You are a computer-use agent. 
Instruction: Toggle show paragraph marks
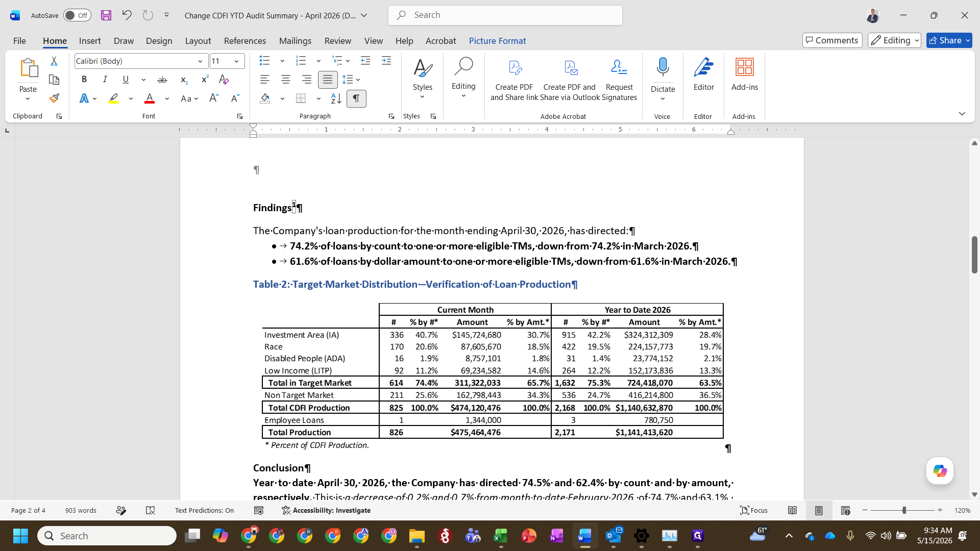(356, 98)
